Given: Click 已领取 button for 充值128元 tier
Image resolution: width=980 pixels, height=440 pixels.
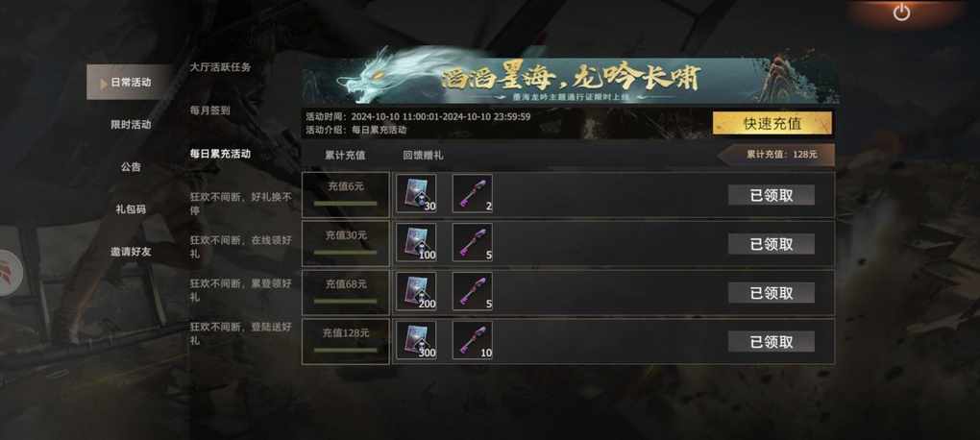Looking at the screenshot, I should click(x=772, y=341).
